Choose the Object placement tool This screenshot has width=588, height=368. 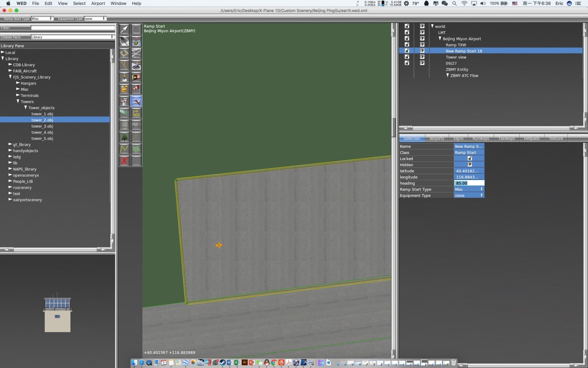[136, 125]
